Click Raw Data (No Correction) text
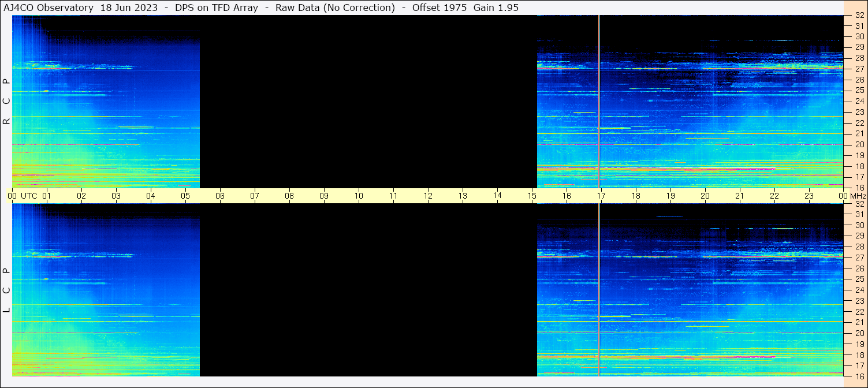Image resolution: width=868 pixels, height=388 pixels. 335,8
